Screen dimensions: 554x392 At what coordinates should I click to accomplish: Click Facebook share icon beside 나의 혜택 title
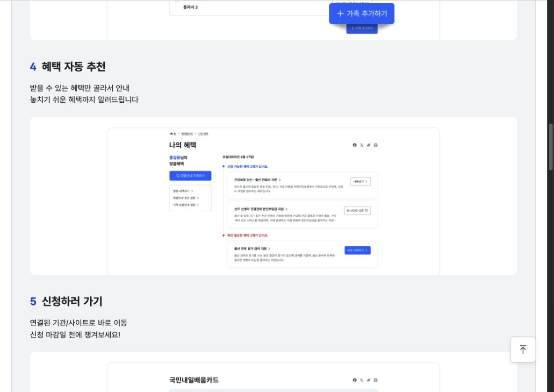(x=355, y=145)
